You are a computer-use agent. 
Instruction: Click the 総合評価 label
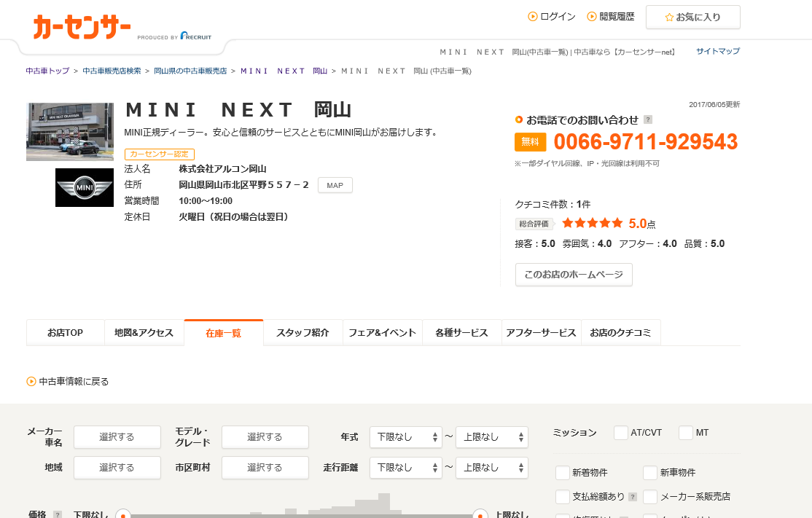click(x=534, y=224)
